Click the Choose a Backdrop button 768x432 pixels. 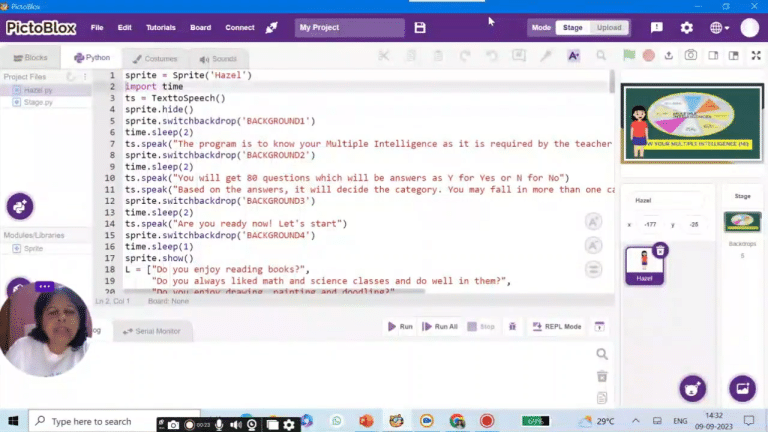[x=743, y=389]
